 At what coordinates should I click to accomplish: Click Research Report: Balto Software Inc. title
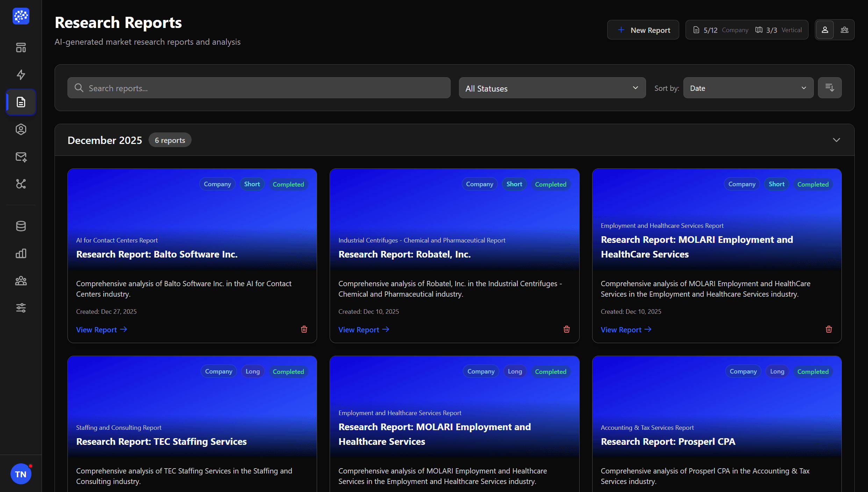click(x=157, y=254)
